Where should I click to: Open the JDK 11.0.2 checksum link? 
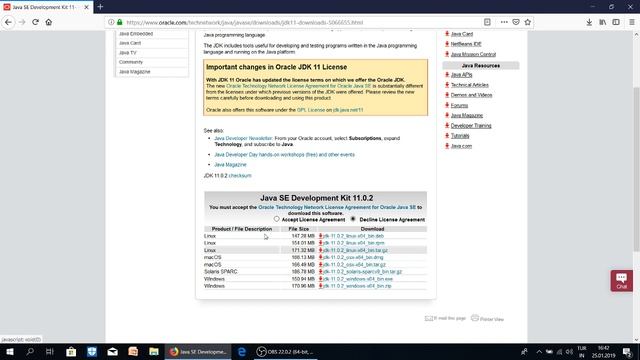tap(240, 176)
